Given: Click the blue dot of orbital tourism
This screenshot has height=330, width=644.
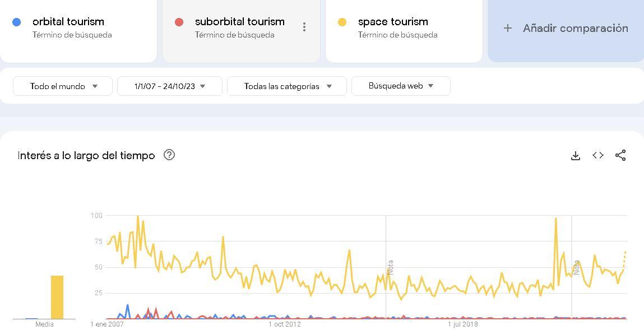Looking at the screenshot, I should (16, 22).
